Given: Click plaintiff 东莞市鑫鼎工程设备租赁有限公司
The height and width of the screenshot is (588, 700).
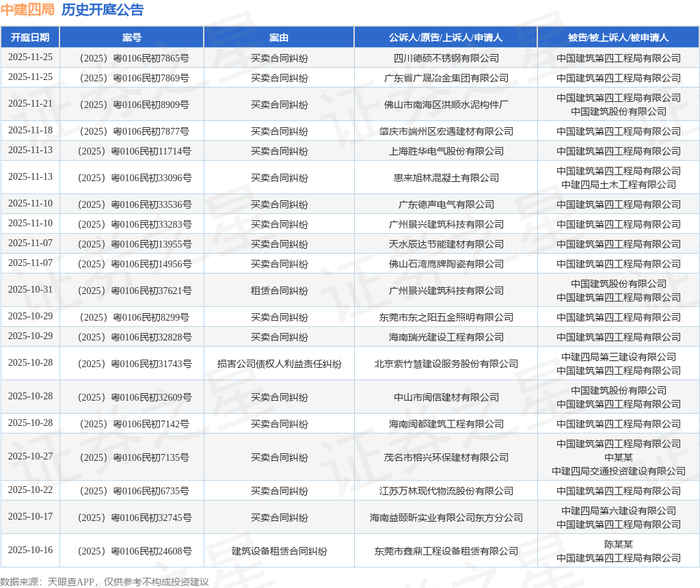Looking at the screenshot, I should [446, 551].
